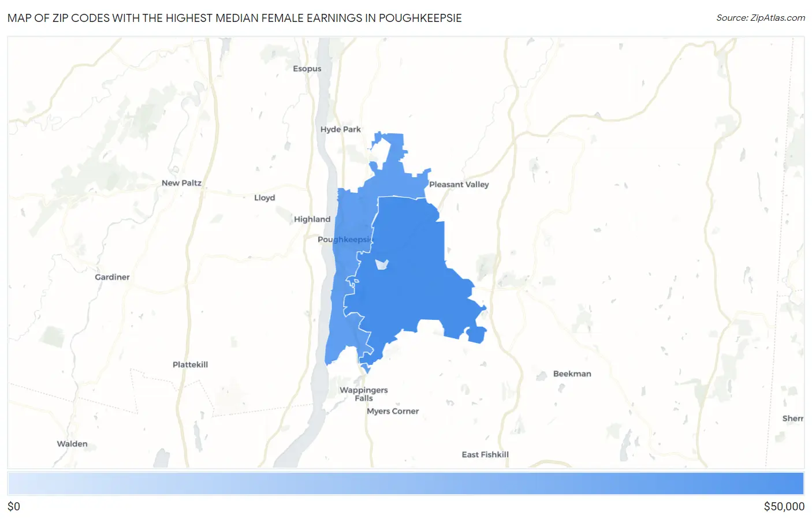Click the Plattekill map label
This screenshot has width=812, height=519.
190,365
